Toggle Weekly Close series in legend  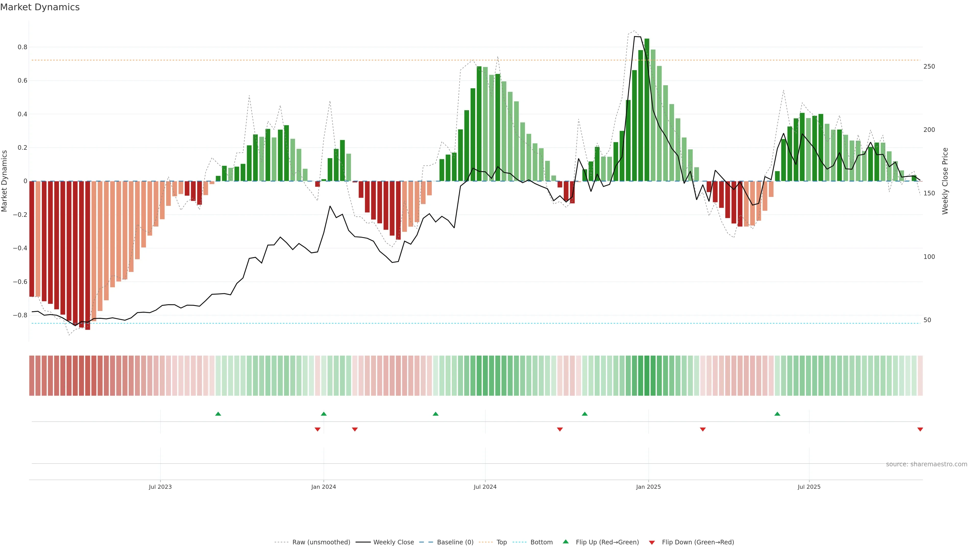[393, 542]
